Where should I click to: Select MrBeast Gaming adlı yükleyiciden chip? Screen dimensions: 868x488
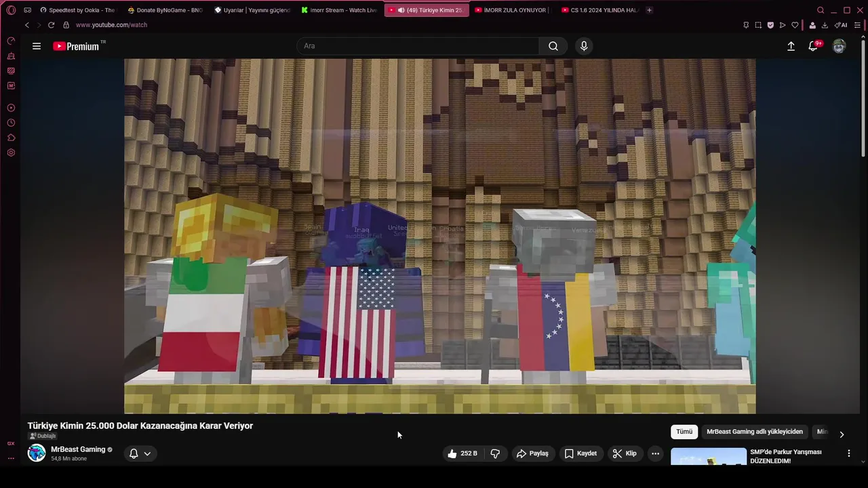point(755,432)
